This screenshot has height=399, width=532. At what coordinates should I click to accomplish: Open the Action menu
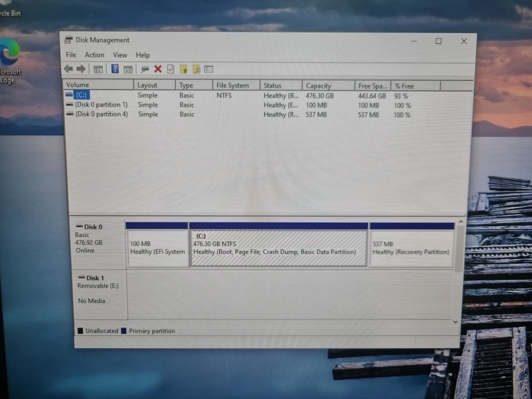[x=94, y=55]
